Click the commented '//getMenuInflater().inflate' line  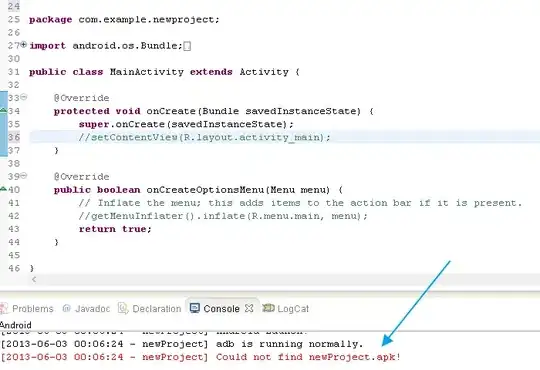pyautogui.click(x=224, y=216)
